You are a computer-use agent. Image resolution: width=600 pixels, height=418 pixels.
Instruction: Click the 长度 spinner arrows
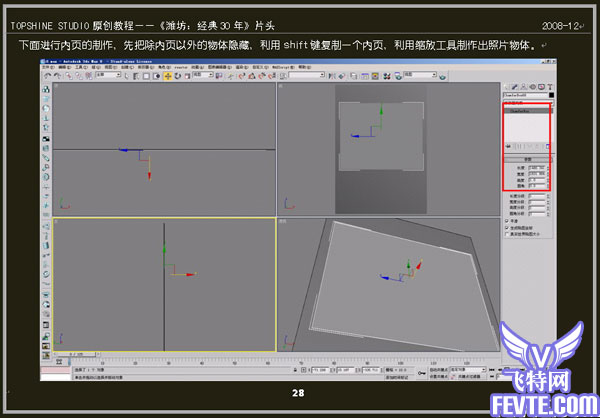548,168
